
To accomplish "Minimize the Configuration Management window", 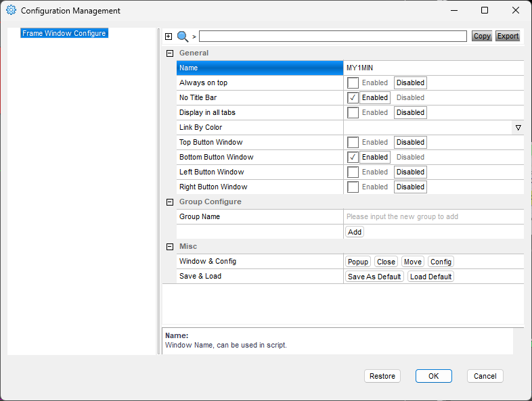I will tap(454, 11).
